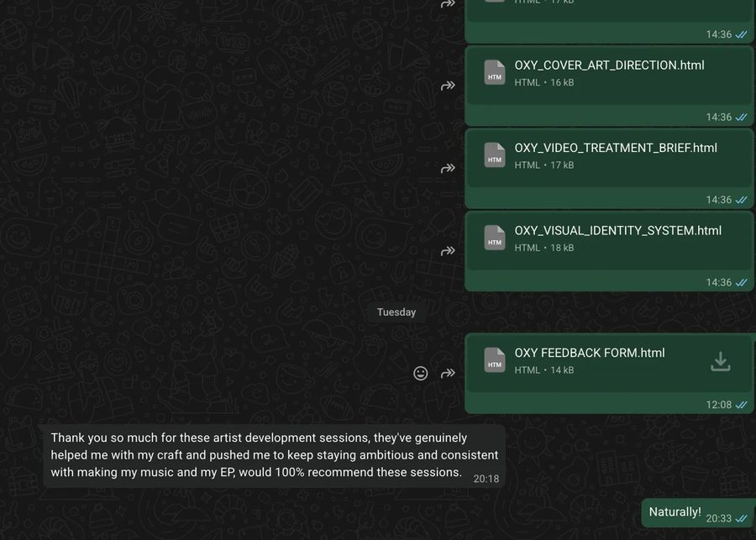Image resolution: width=756 pixels, height=540 pixels.
Task: Open the OXY_VISUAL_IDENTITY_SYSTEM.html file name
Action: click(618, 231)
